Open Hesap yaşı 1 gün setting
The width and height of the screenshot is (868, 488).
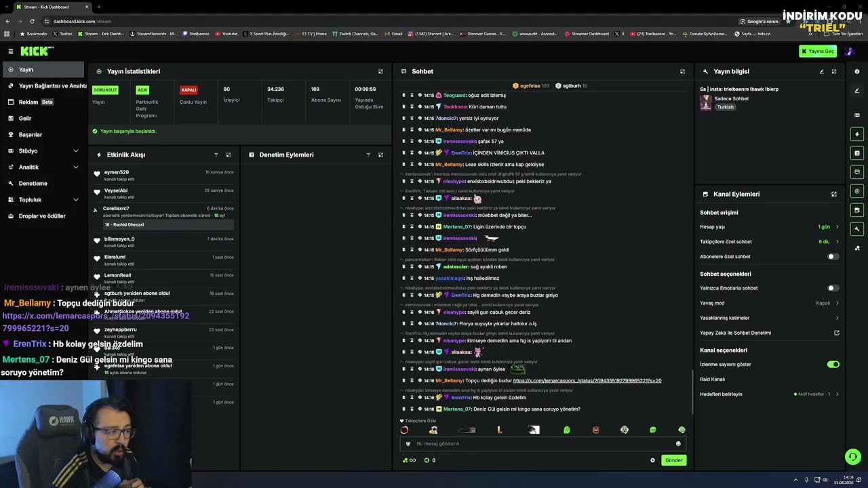pyautogui.click(x=769, y=227)
